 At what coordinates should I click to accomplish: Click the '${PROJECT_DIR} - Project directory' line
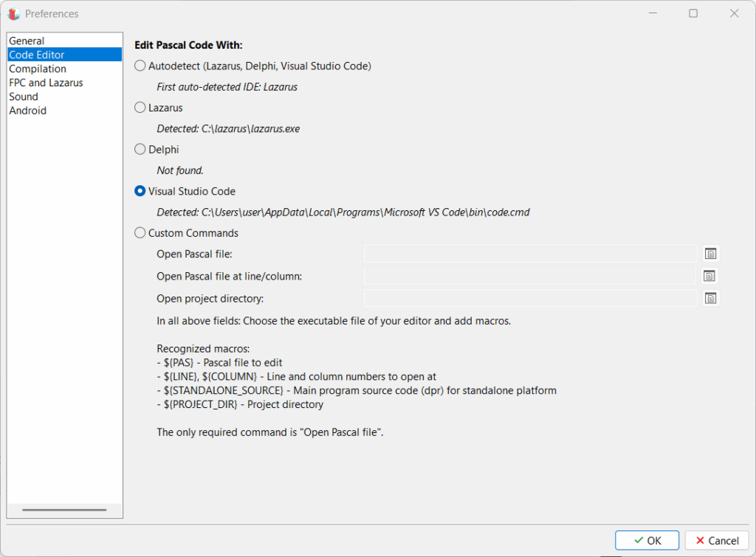pyautogui.click(x=240, y=404)
